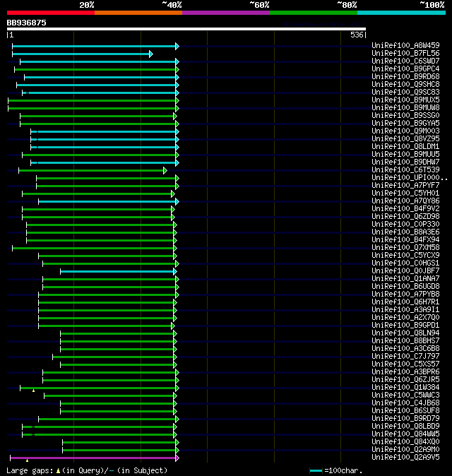The width and height of the screenshot is (452, 476).
Task: Click the purple alignment bar for Q2A9V5
Action: click(93, 458)
